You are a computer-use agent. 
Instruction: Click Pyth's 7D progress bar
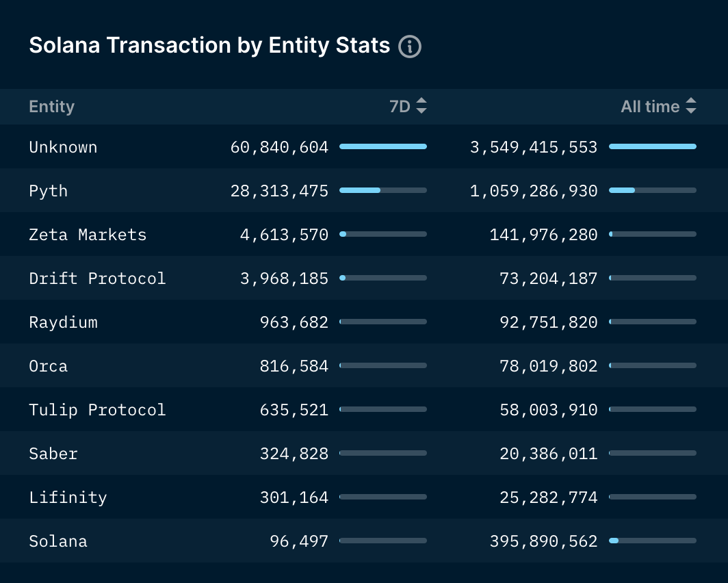[x=383, y=190]
